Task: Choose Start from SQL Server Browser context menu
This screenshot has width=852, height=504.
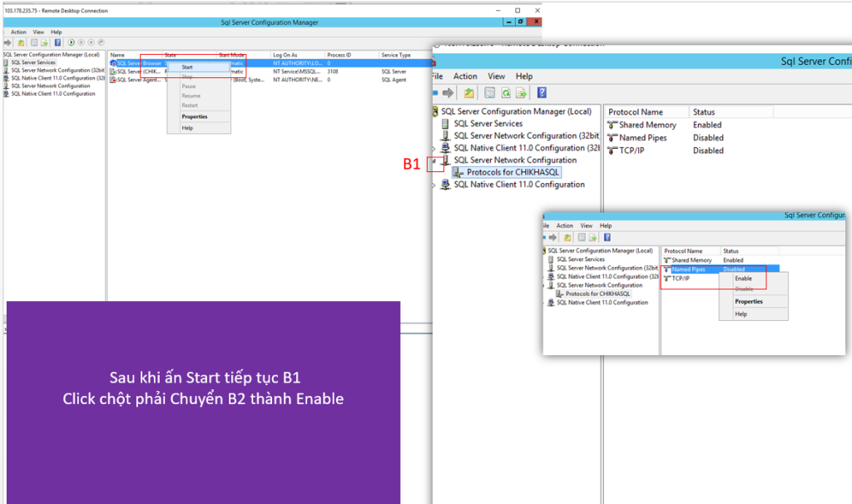Action: [198, 67]
